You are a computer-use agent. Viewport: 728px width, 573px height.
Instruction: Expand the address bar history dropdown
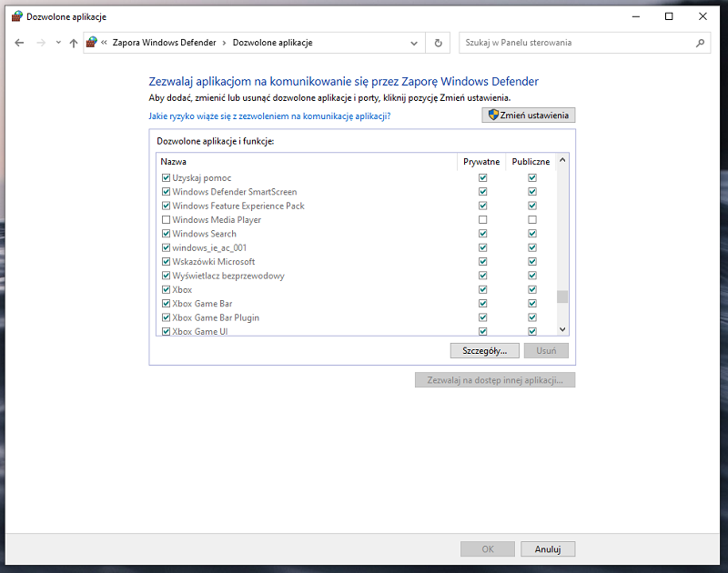pyautogui.click(x=414, y=43)
